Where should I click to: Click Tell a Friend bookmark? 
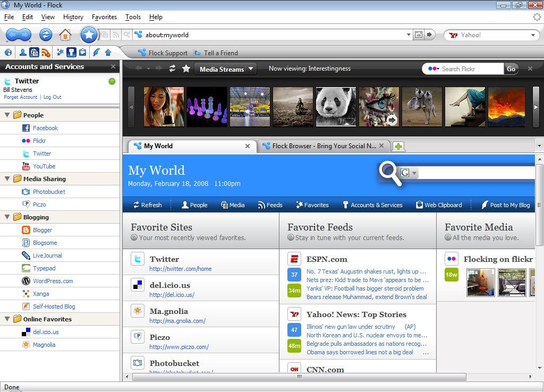(216, 53)
